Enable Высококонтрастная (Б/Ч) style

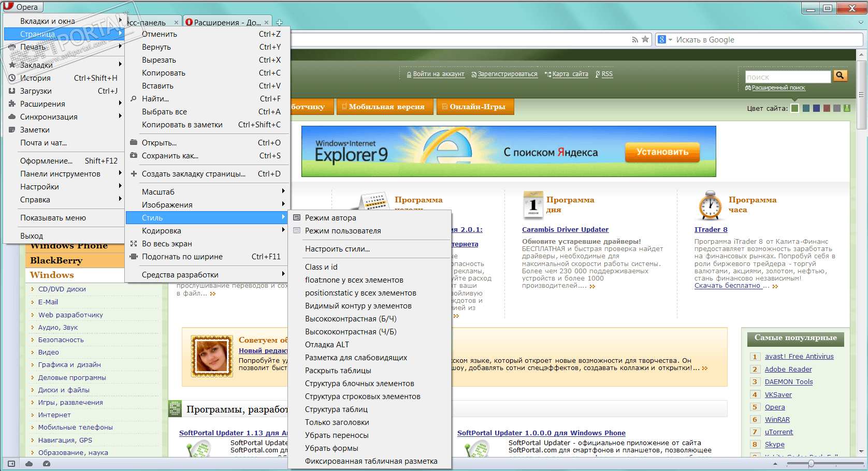coord(369,319)
